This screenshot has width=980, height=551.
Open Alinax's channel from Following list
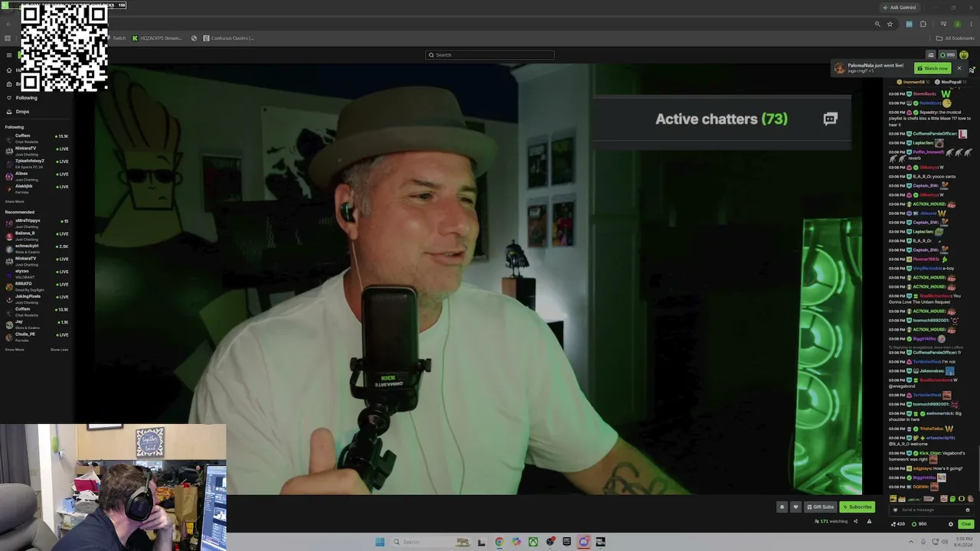pyautogui.click(x=37, y=175)
